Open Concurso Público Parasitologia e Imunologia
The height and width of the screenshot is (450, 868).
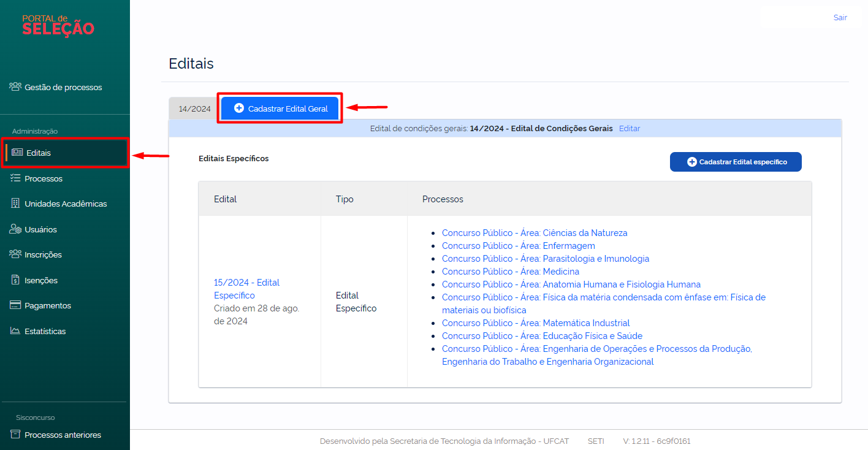point(546,259)
